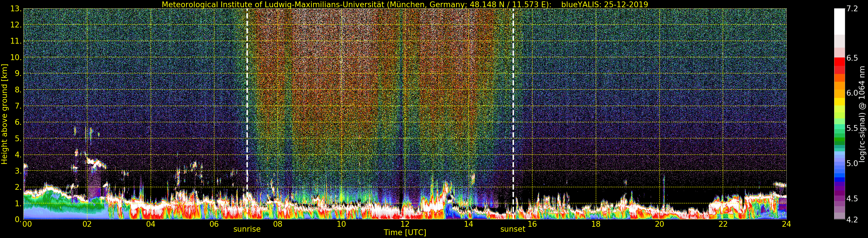Click the height axis tick '13.'
The width and height of the screenshot is (868, 238).
coord(16,9)
